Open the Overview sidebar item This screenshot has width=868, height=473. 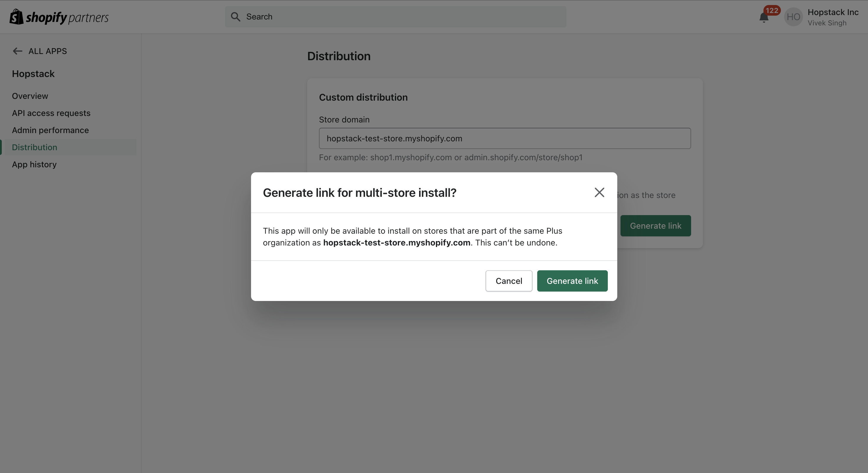[30, 96]
